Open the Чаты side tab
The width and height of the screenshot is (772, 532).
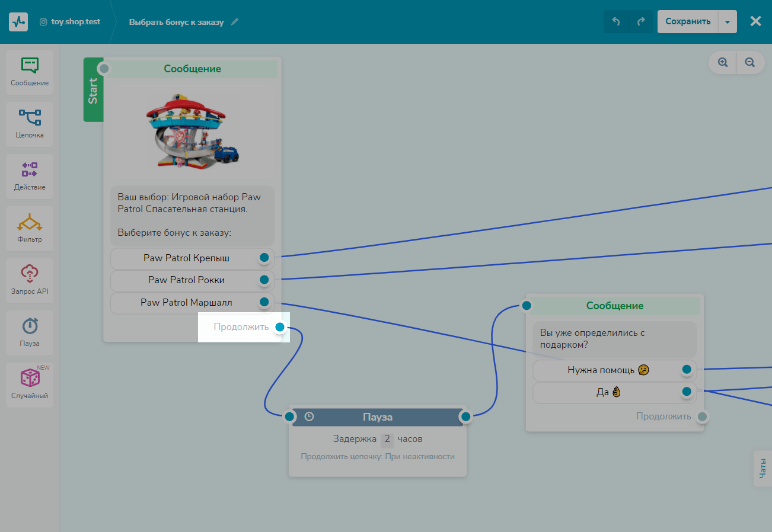point(761,469)
